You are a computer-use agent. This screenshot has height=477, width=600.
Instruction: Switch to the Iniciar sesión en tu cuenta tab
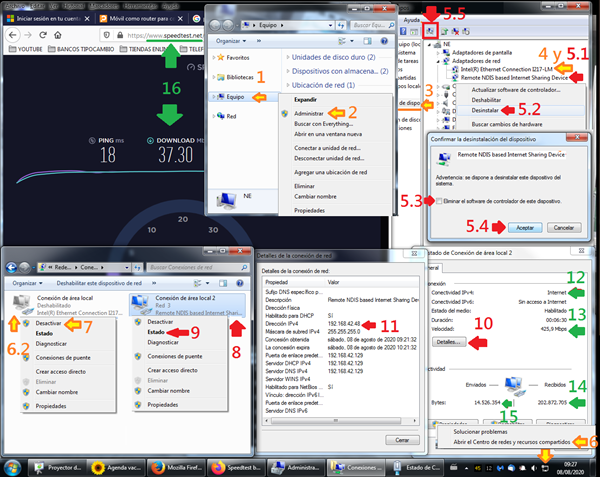coord(49,18)
